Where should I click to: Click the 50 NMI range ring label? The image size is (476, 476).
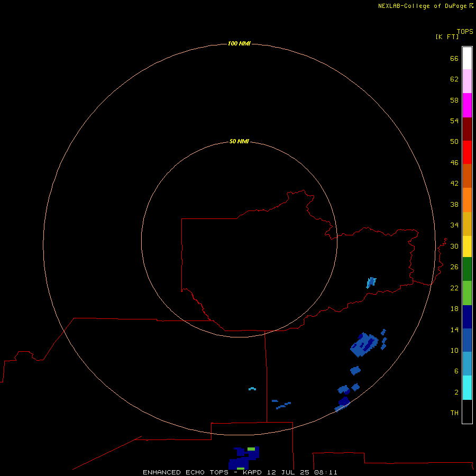click(239, 141)
